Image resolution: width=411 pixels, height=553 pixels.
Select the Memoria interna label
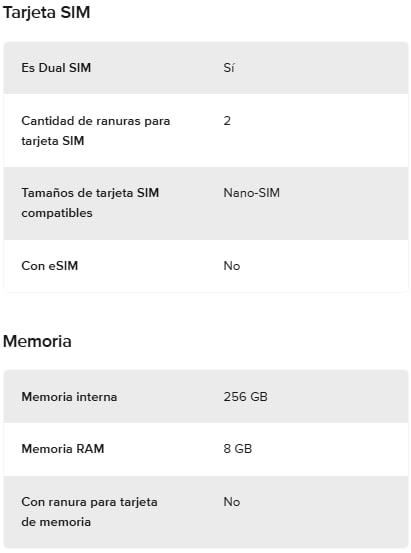click(x=69, y=397)
